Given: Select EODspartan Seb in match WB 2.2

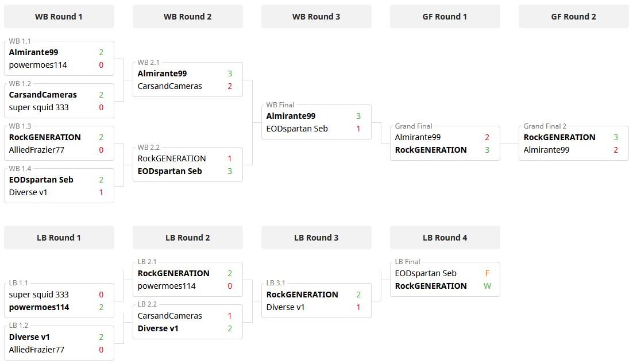Looking at the screenshot, I should [170, 171].
